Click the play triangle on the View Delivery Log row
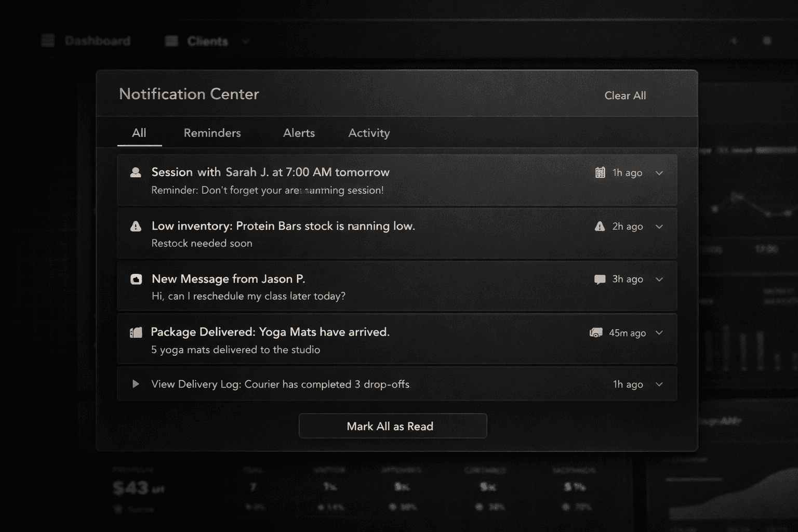This screenshot has height=532, width=798. [x=136, y=384]
